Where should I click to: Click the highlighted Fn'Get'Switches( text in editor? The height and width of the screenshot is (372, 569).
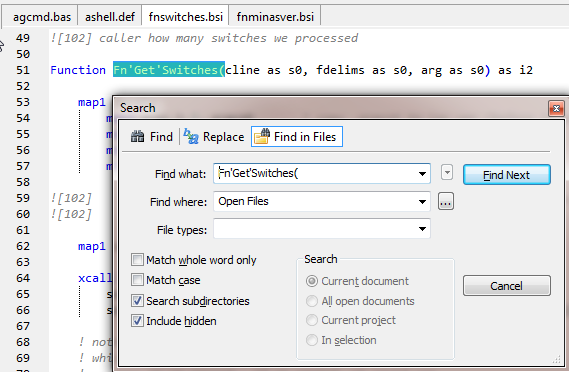pyautogui.click(x=169, y=70)
